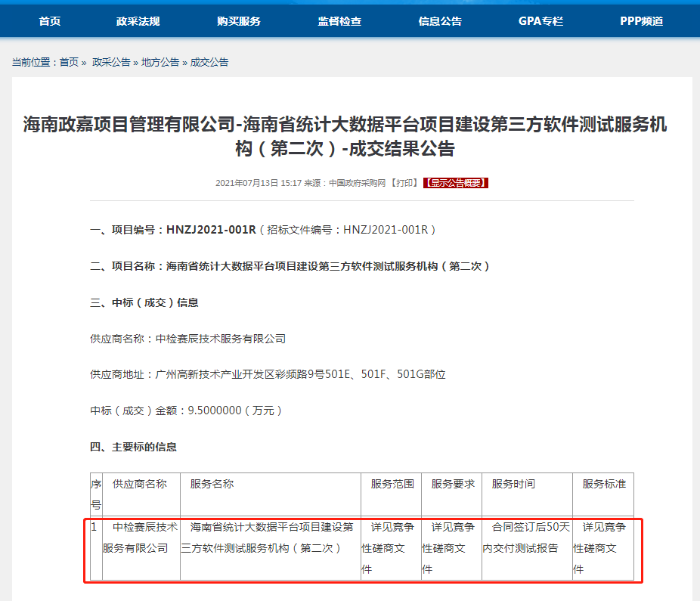
Task: Open the 政采公告 breadcrumb link
Action: coord(111,62)
